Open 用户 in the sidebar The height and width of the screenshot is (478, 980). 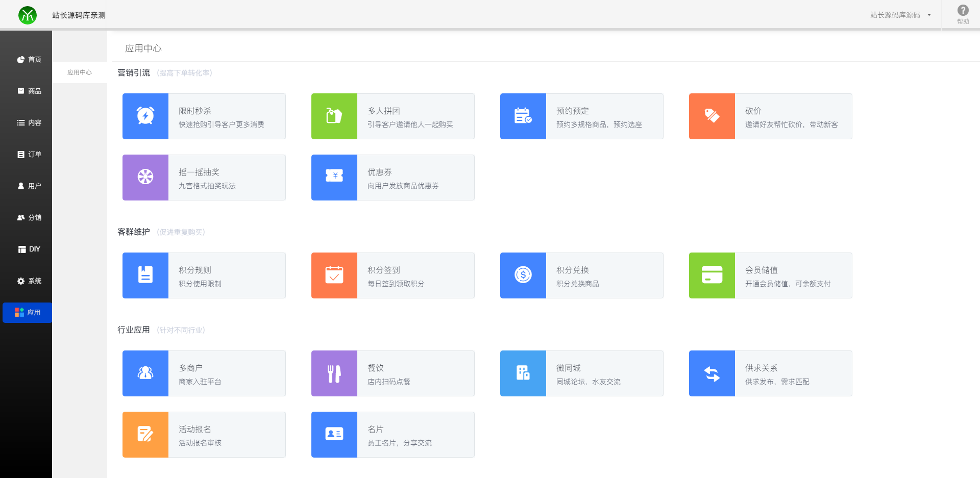29,186
